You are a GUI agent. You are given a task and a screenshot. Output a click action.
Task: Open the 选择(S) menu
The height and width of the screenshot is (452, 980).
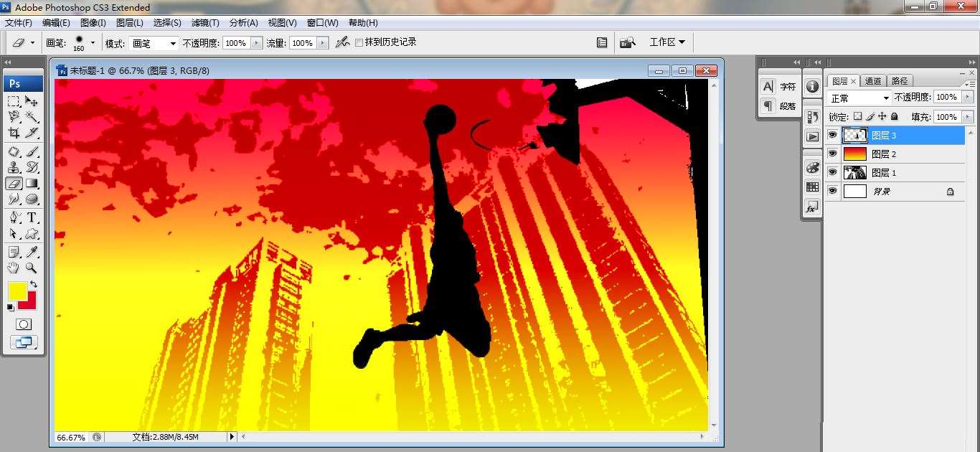coord(167,23)
